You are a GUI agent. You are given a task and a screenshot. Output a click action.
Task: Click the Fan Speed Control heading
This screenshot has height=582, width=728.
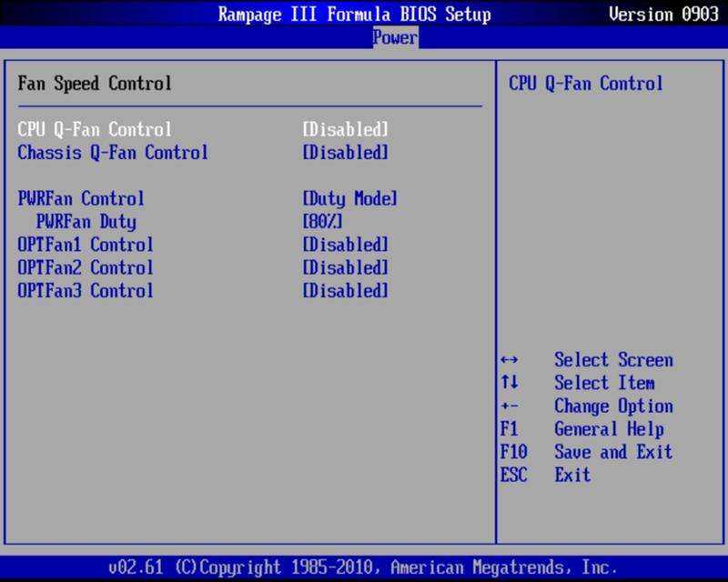point(95,84)
